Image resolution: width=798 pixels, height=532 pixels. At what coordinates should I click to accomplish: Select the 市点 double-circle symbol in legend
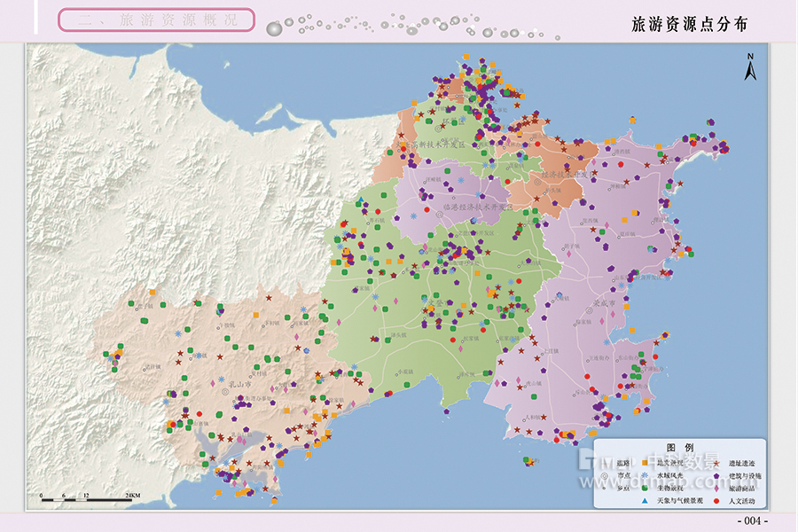coord(605,475)
